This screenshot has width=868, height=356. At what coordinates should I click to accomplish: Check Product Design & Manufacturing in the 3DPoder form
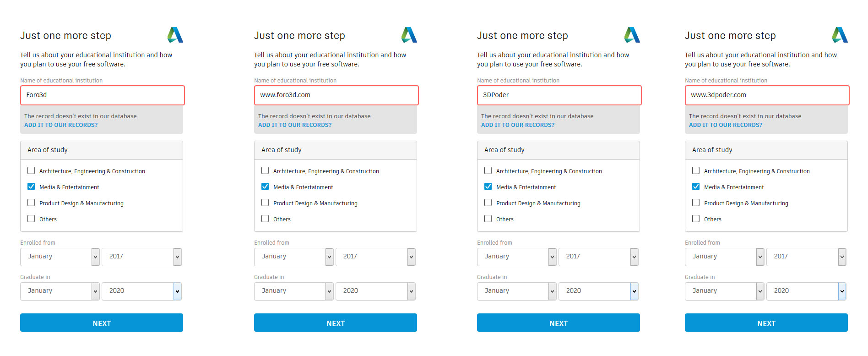tap(488, 203)
